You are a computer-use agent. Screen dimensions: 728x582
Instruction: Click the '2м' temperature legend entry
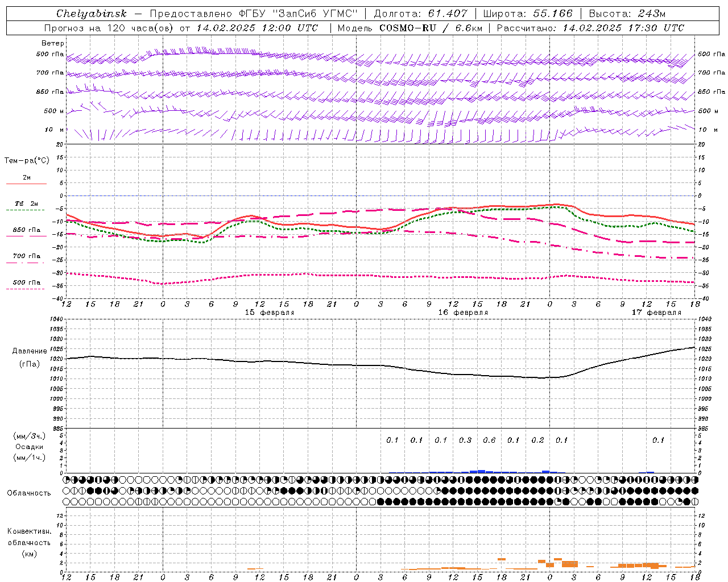click(x=27, y=178)
